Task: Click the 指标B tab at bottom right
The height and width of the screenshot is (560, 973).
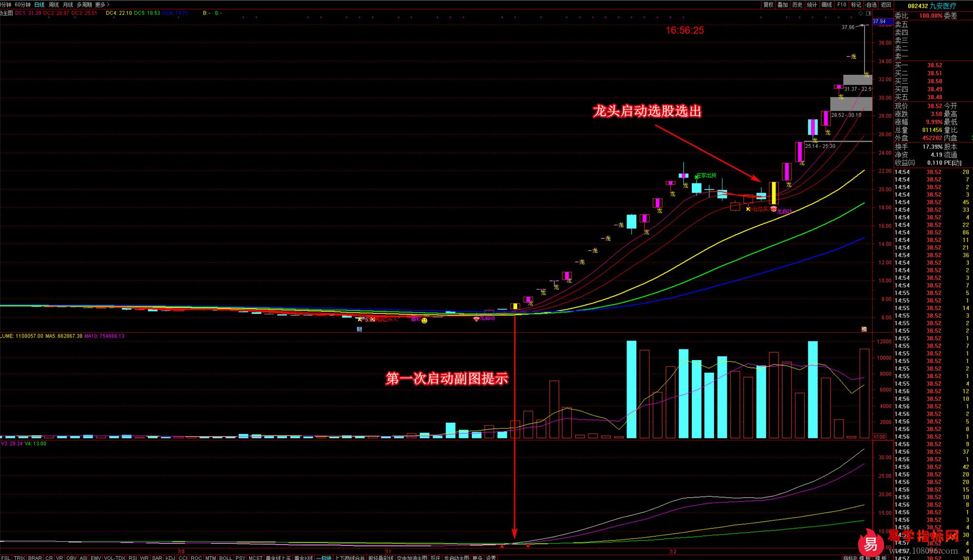Action: click(x=850, y=558)
